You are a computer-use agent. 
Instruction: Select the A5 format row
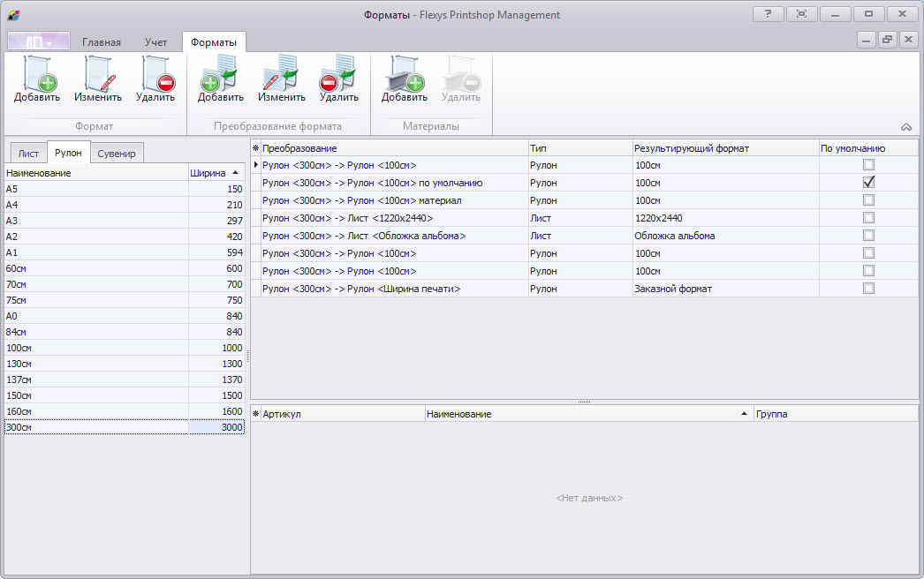pos(125,189)
